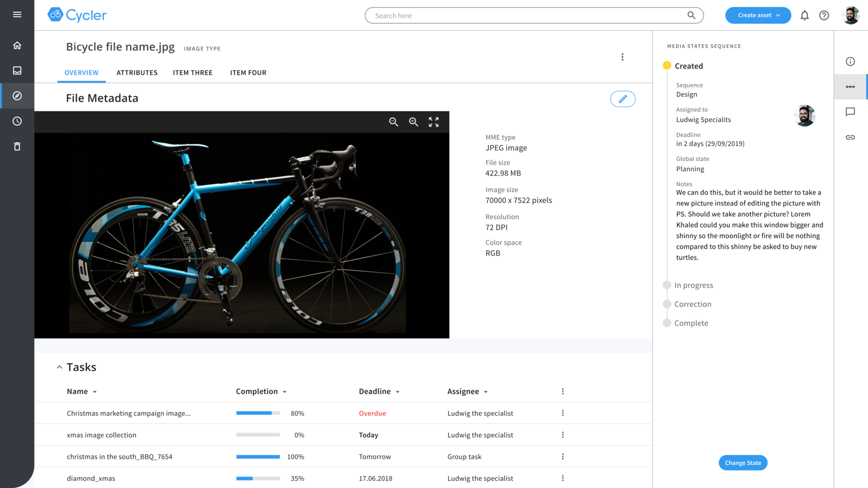Open notifications bell
Viewport: 868px width, 488px height.
click(804, 15)
